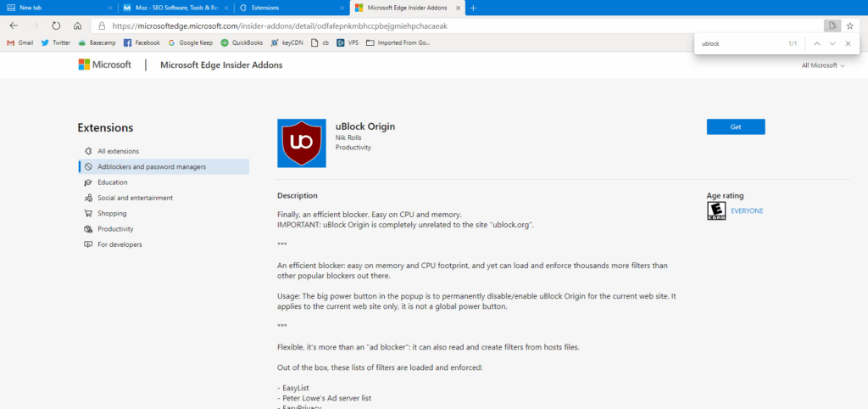This screenshot has width=868, height=409.
Task: Select the Shopping category
Action: click(x=112, y=213)
